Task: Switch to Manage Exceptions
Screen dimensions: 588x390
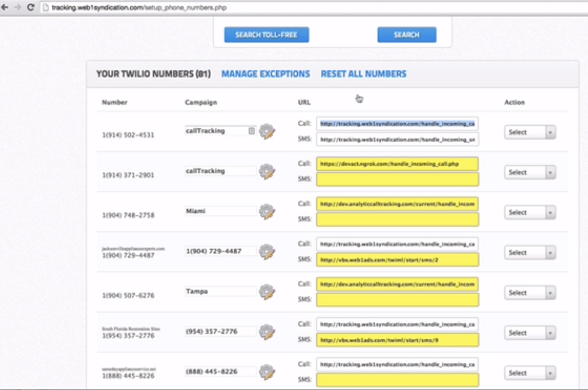Action: (265, 73)
